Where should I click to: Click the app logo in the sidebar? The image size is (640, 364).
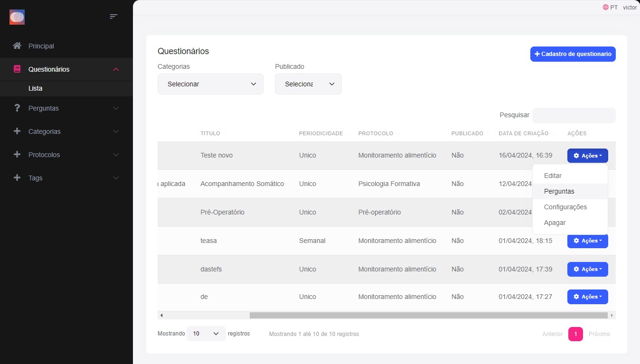pyautogui.click(x=17, y=18)
